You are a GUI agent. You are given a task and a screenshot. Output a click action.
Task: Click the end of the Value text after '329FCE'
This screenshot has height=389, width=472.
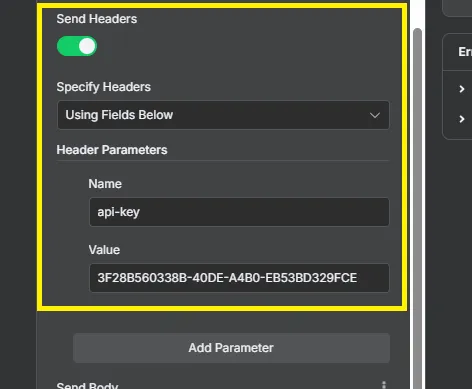pos(358,278)
